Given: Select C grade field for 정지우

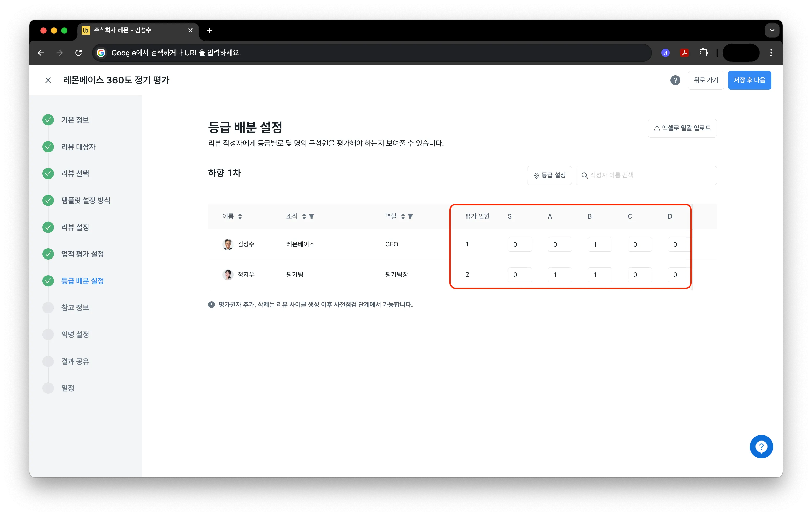Looking at the screenshot, I should pyautogui.click(x=640, y=275).
